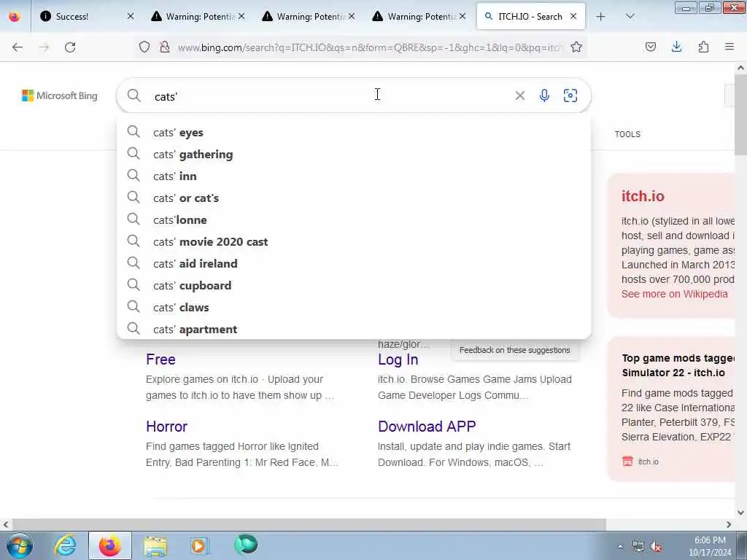The image size is (747, 560).
Task: Show hidden system tray icons
Action: (x=620, y=547)
